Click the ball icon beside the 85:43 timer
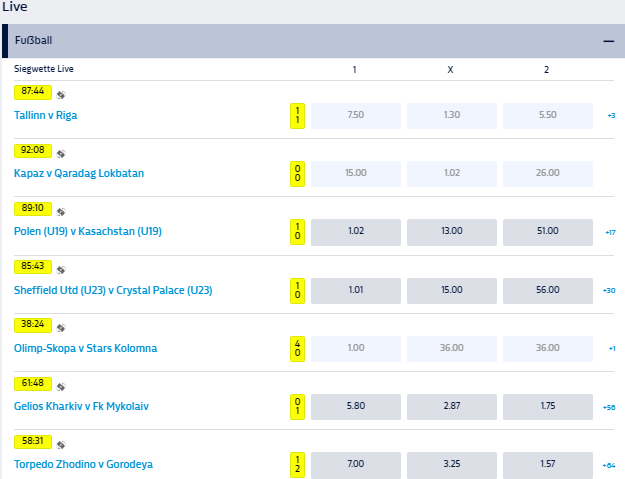 [61, 270]
